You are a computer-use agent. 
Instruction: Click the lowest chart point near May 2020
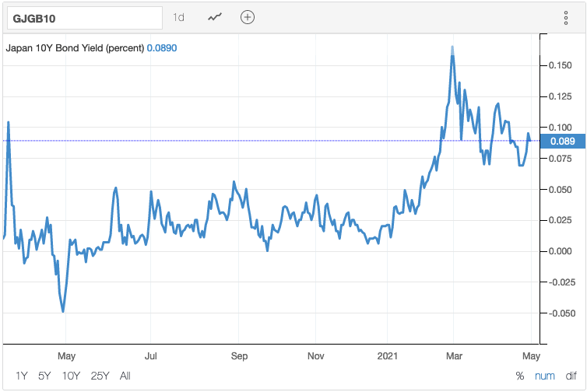point(63,311)
